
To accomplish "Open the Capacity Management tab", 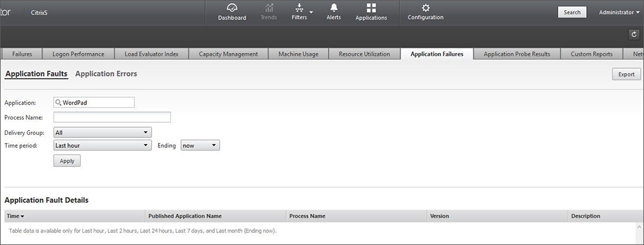I will click(228, 54).
